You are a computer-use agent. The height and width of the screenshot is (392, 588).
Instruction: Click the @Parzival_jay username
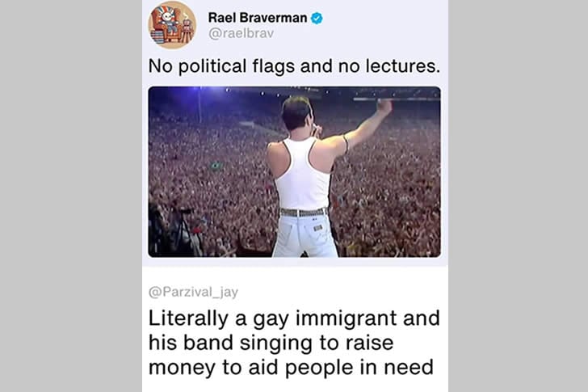coord(193,292)
